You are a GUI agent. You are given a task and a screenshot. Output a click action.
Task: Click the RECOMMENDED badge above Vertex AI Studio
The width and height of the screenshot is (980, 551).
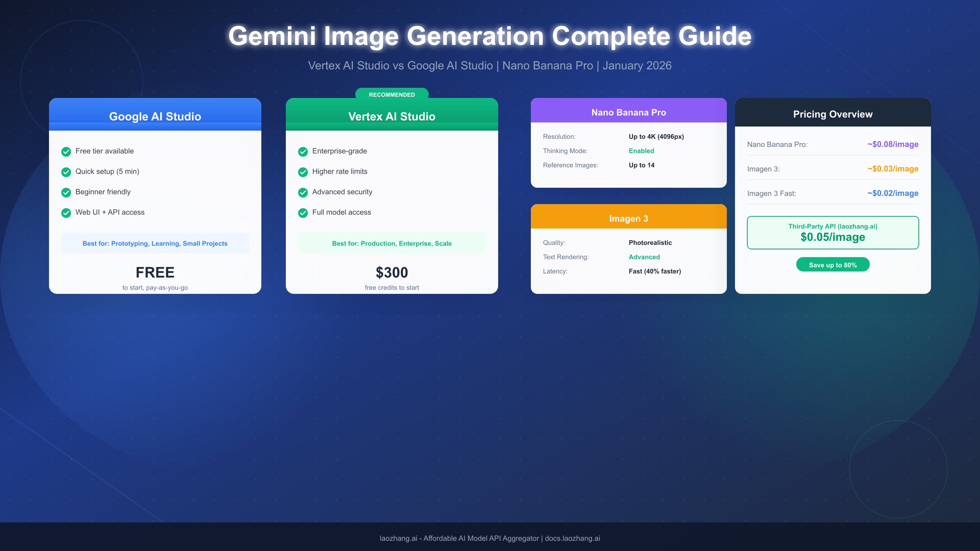[x=392, y=94]
